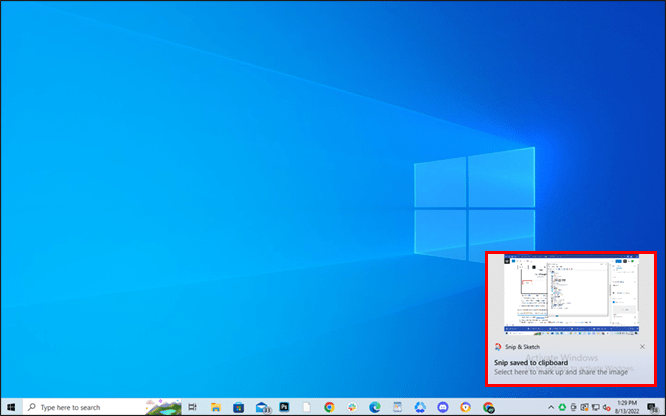The height and width of the screenshot is (416, 666).
Task: Launch Google Chrome from the taskbar
Action: 329,407
